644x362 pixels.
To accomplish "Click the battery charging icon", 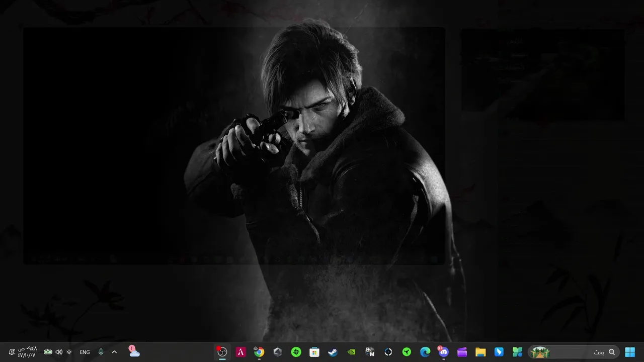I will click(48, 352).
